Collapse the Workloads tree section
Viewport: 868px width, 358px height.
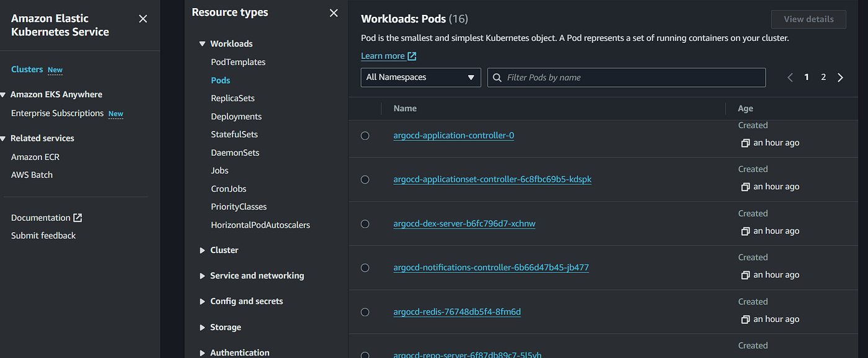pos(202,44)
